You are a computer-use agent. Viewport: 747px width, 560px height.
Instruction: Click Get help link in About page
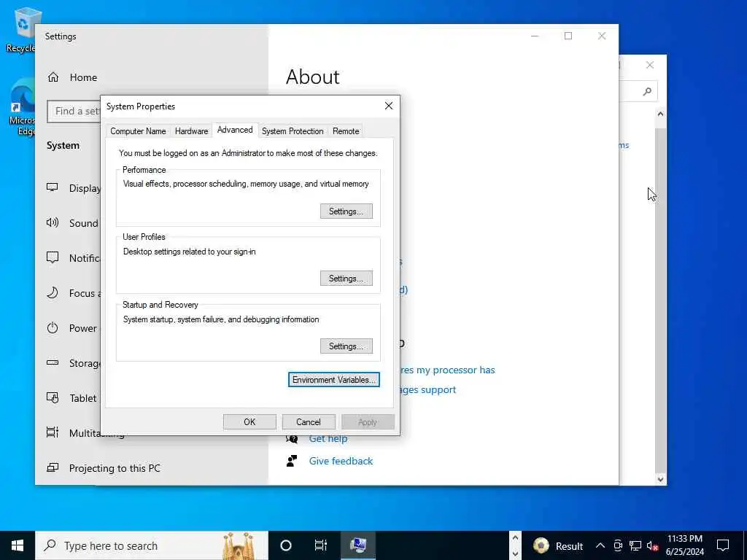coord(328,438)
